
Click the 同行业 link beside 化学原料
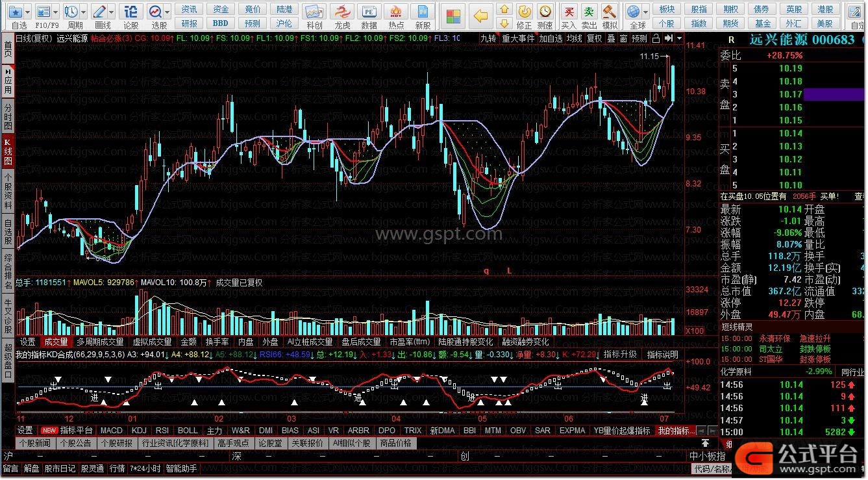[x=852, y=372]
